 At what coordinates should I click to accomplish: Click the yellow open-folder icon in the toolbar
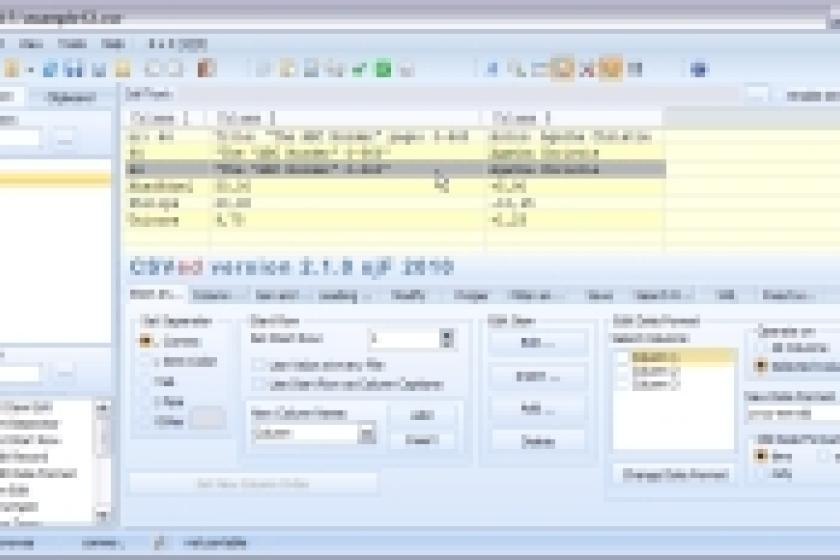11,69
